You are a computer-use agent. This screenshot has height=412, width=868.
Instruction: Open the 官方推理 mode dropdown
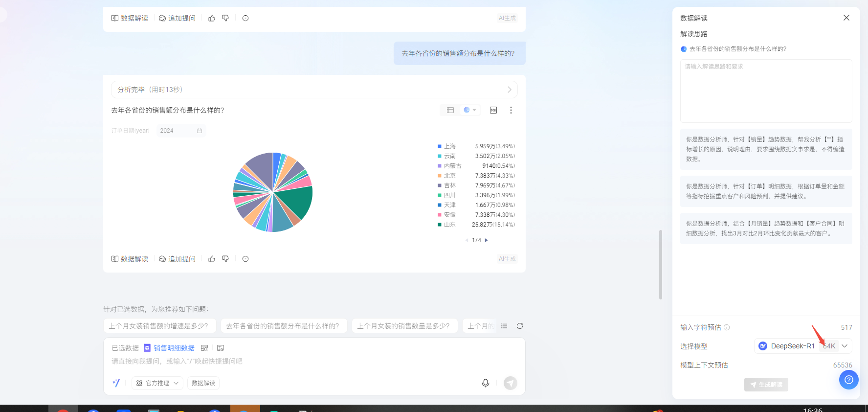(157, 383)
